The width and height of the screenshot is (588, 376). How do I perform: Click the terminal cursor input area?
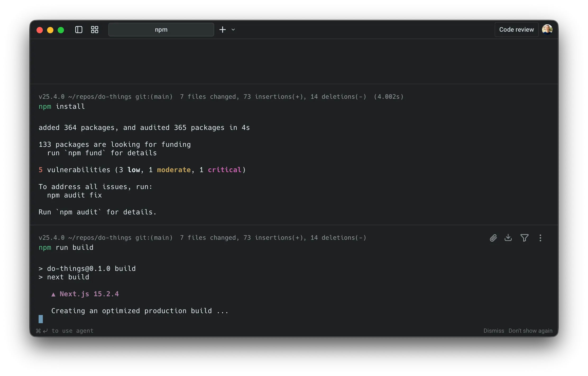(x=41, y=319)
